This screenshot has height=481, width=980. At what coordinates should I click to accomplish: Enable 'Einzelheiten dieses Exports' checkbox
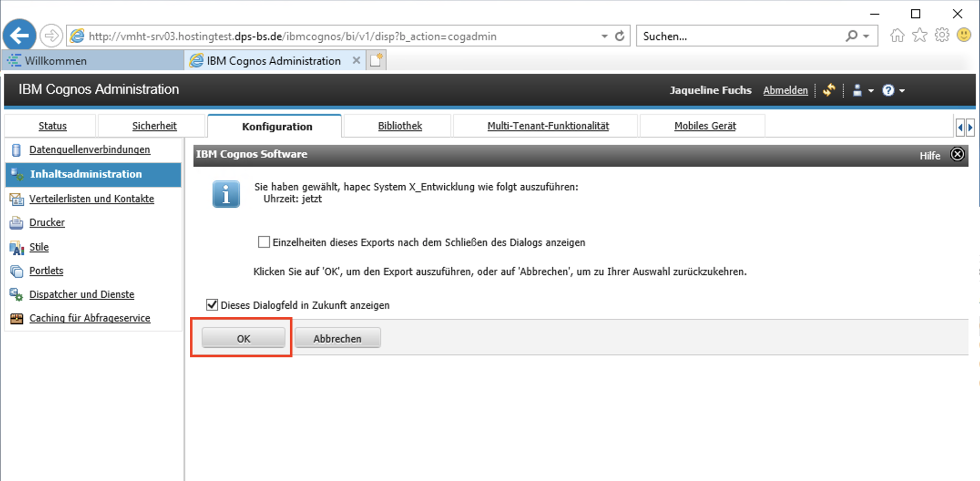(264, 242)
